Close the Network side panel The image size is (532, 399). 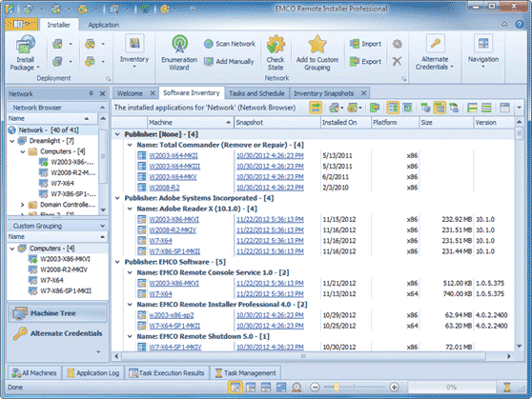[102, 93]
